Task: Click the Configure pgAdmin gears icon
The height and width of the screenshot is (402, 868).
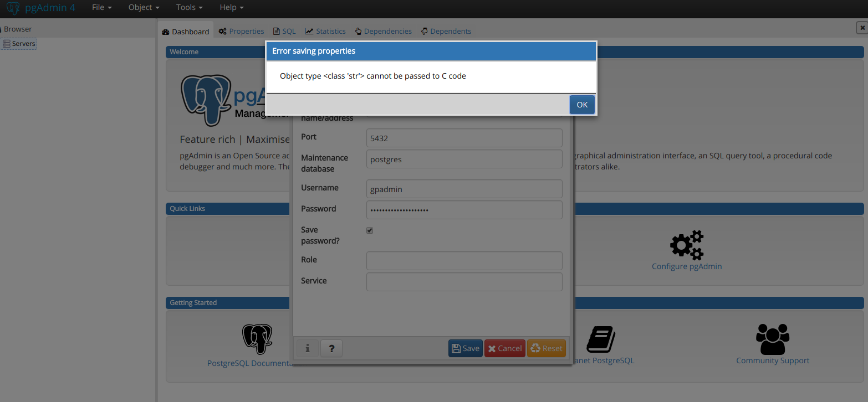Action: point(686,245)
